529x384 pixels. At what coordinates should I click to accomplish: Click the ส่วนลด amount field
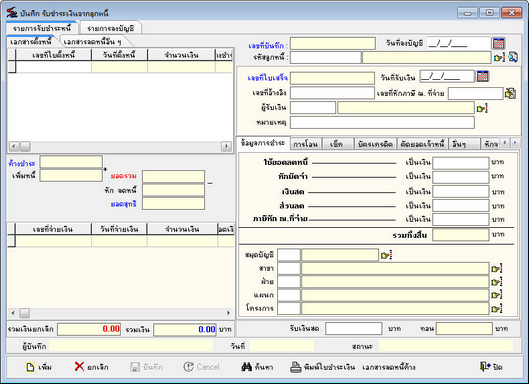tap(461, 205)
